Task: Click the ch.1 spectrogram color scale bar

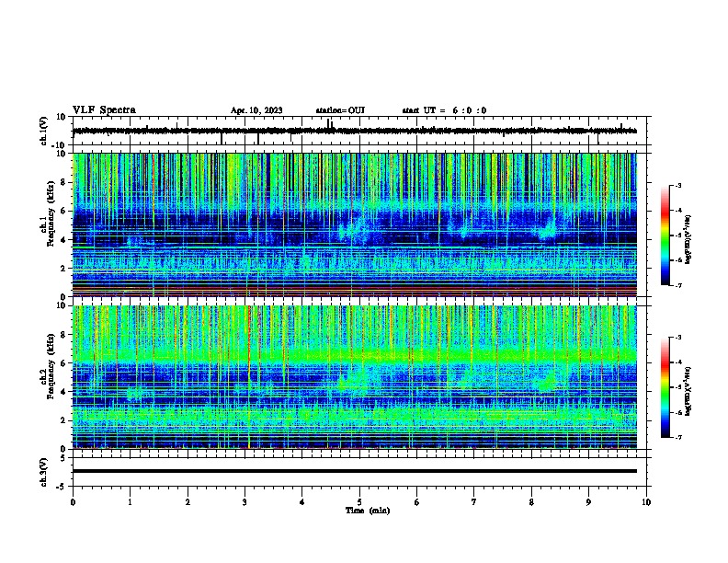Action: tap(665, 236)
